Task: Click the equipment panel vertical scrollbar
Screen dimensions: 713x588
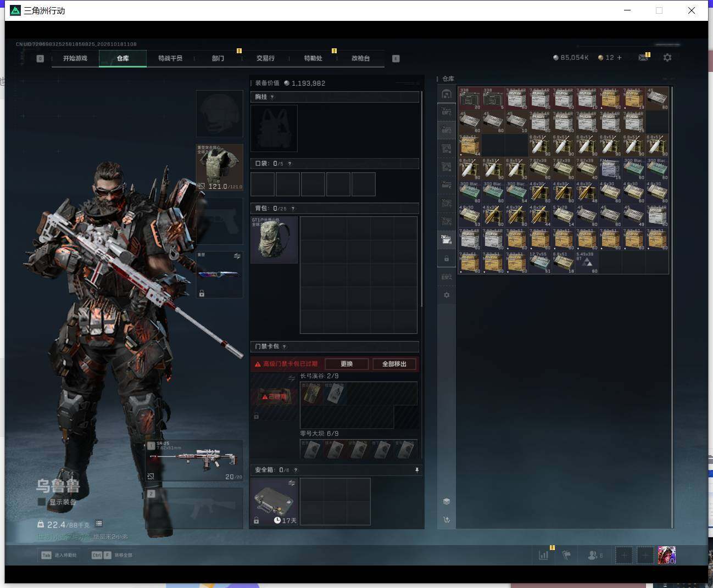Action: [421, 199]
